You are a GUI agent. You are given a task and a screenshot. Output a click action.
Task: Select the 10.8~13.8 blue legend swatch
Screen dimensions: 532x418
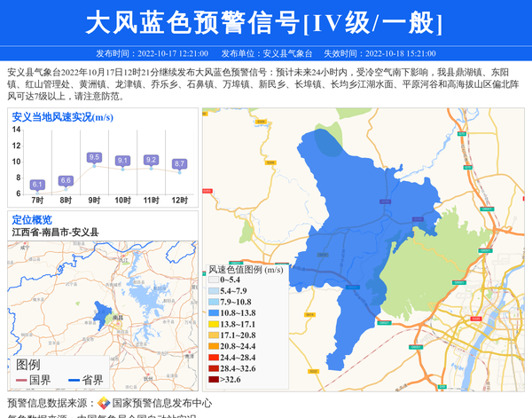tap(213, 313)
